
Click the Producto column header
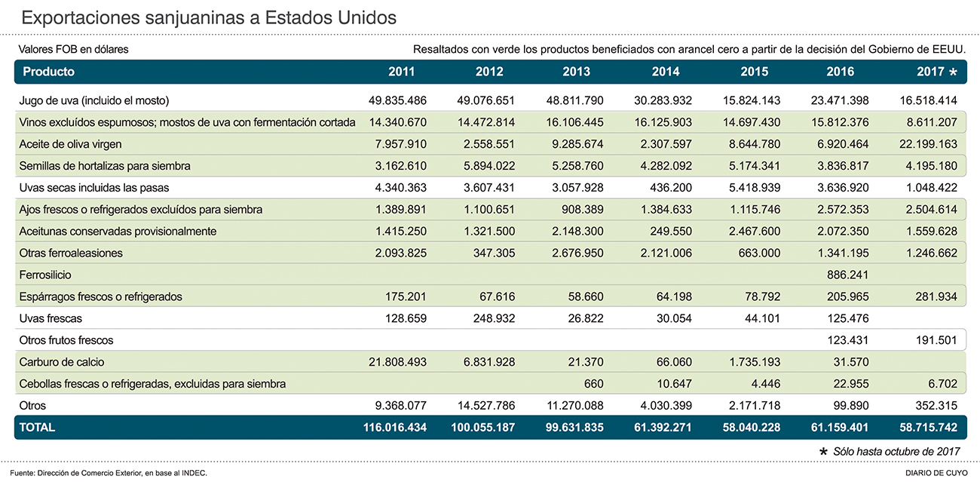[49, 72]
